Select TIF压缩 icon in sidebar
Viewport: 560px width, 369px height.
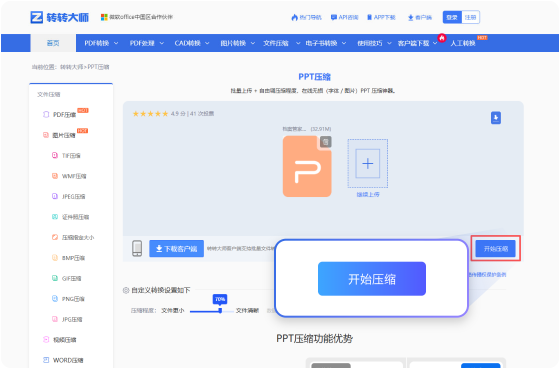55,155
